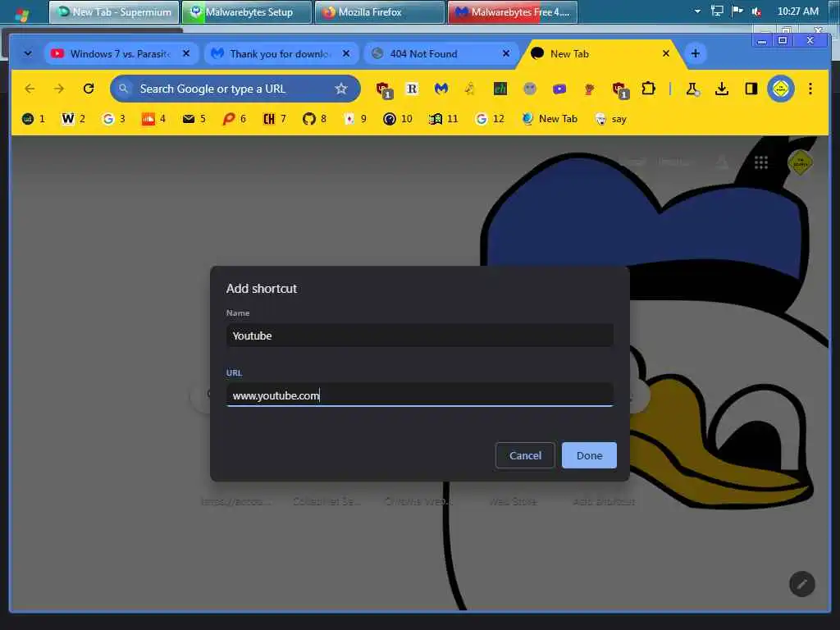Viewport: 840px width, 630px height.
Task: Open bookmark 2 with the W icon
Action: coord(73,119)
